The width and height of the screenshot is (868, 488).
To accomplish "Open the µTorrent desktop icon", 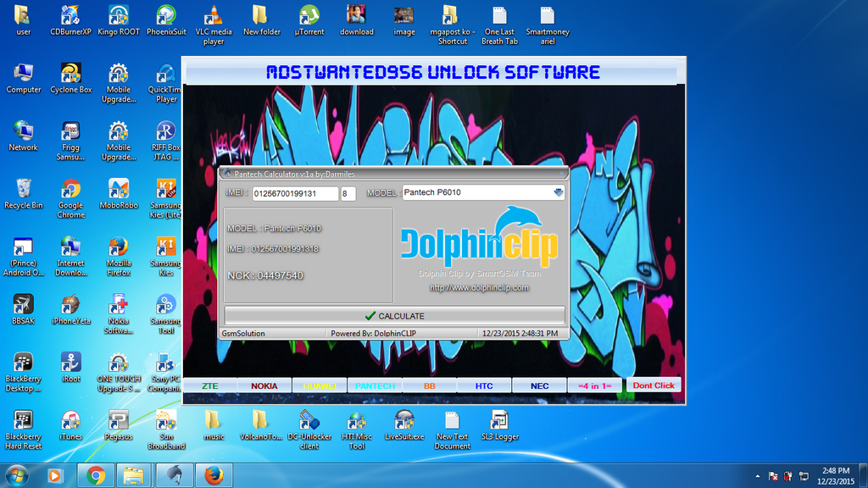I will pyautogui.click(x=309, y=20).
